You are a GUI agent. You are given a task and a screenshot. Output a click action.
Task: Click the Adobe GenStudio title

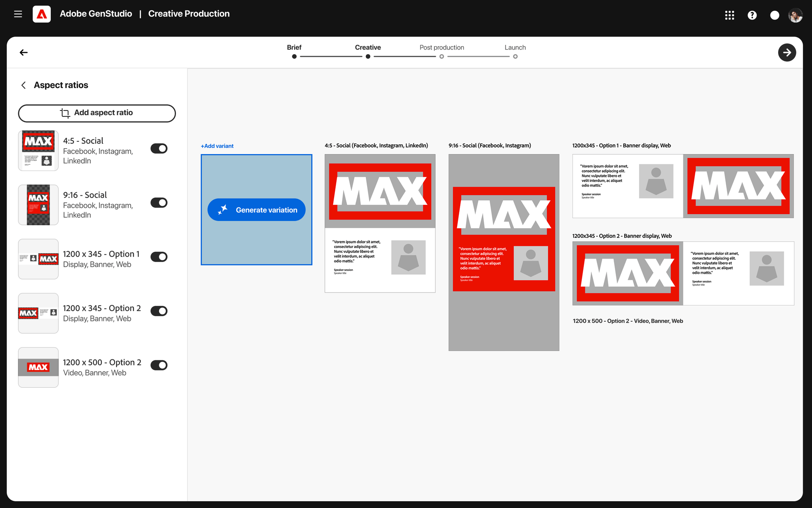pyautogui.click(x=96, y=14)
